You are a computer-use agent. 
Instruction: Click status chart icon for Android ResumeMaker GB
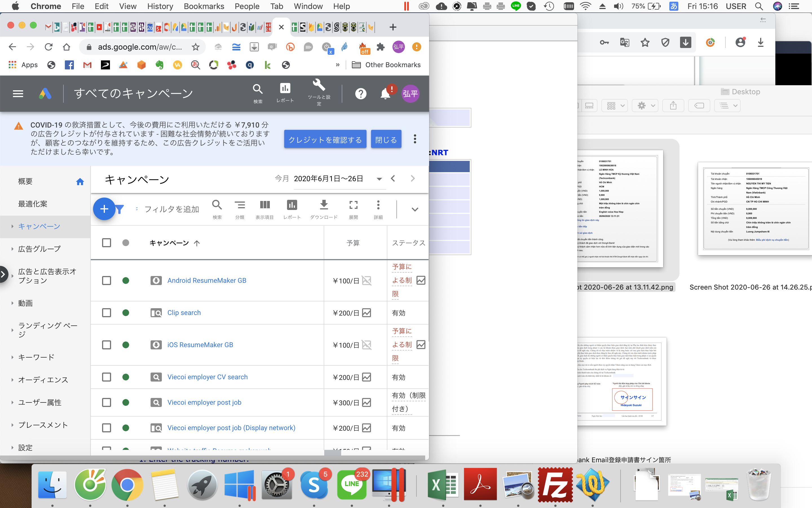(421, 280)
